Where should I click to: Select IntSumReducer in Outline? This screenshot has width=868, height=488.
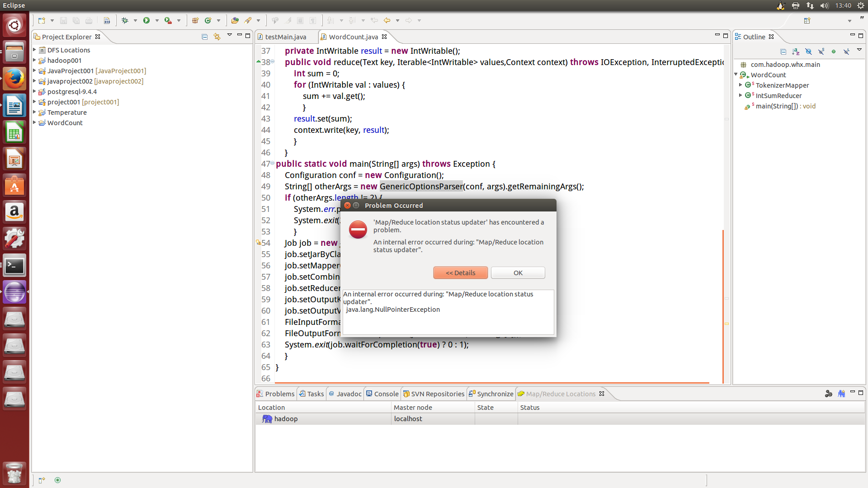coord(778,96)
